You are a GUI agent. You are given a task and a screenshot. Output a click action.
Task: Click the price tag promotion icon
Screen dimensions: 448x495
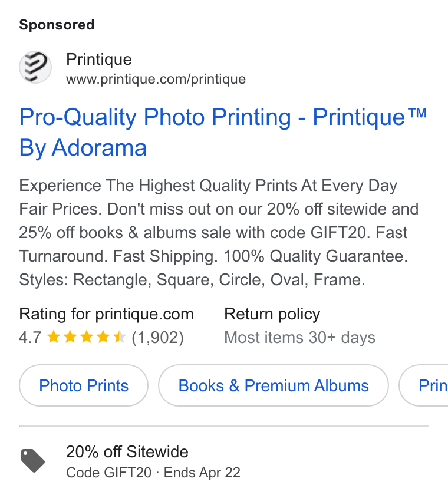(33, 461)
